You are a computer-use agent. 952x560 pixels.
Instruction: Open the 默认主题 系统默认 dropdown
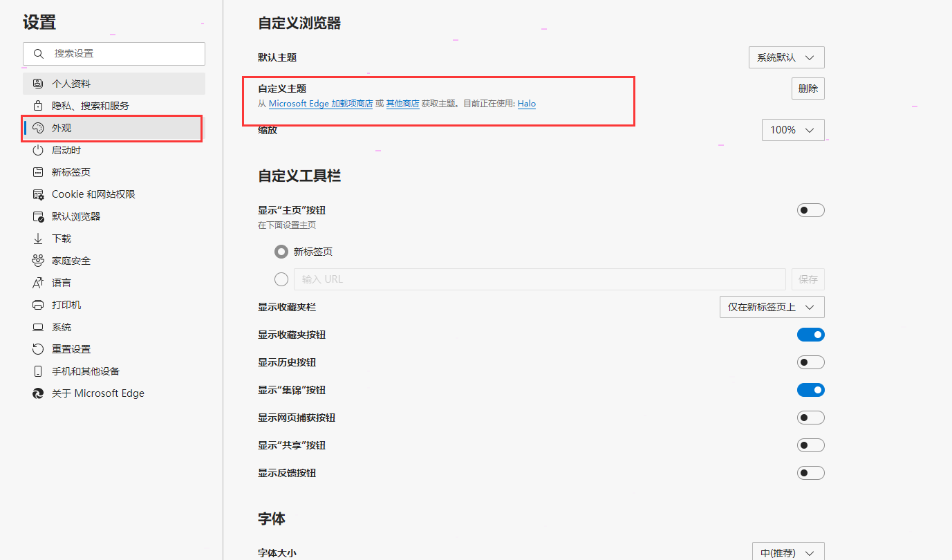click(786, 57)
